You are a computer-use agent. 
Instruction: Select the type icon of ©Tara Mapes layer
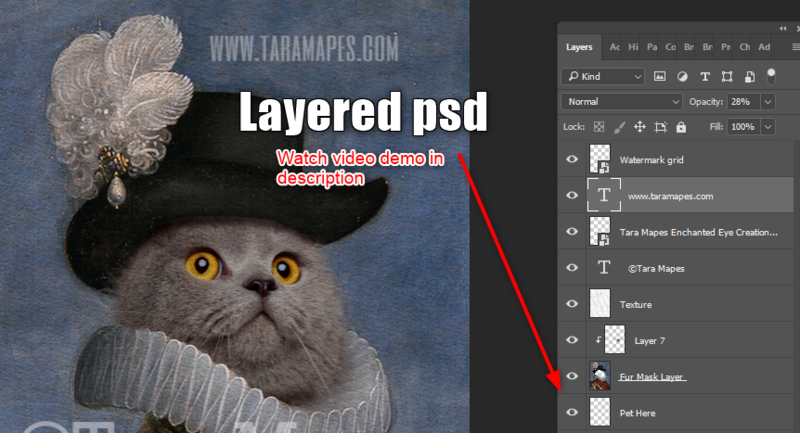[x=604, y=267]
